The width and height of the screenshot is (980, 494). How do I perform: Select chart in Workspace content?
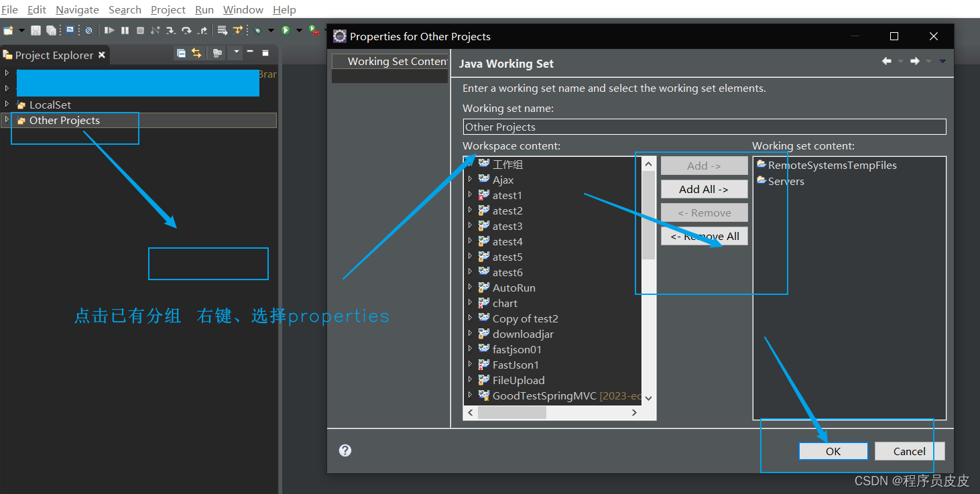pos(505,304)
